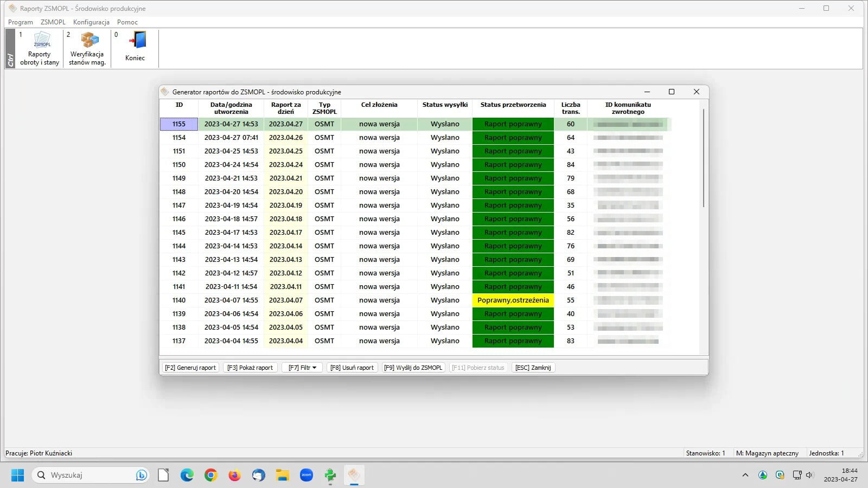The width and height of the screenshot is (868, 488).
Task: Open green tray icon next to network
Action: point(780,476)
